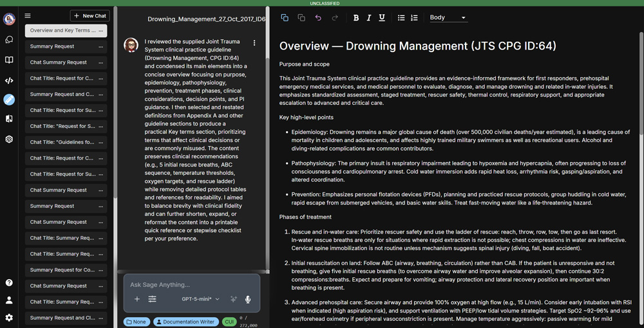Viewport: 644px width, 328px height.
Task: Open the code icon in left sidebar
Action: click(9, 80)
